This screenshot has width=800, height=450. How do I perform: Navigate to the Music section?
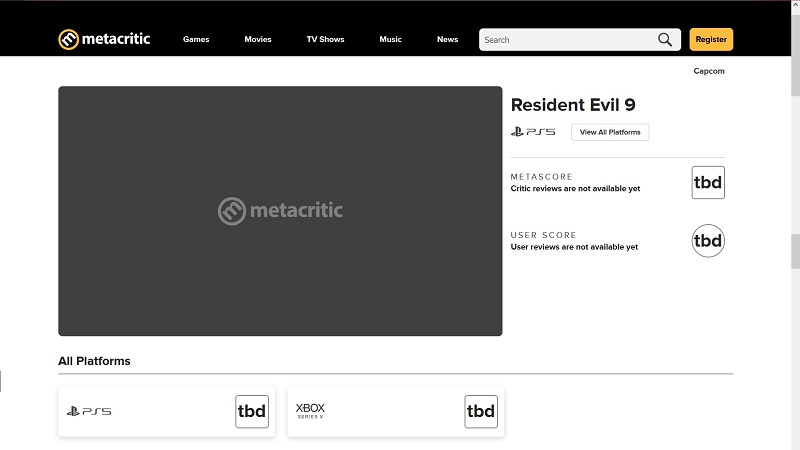point(390,40)
